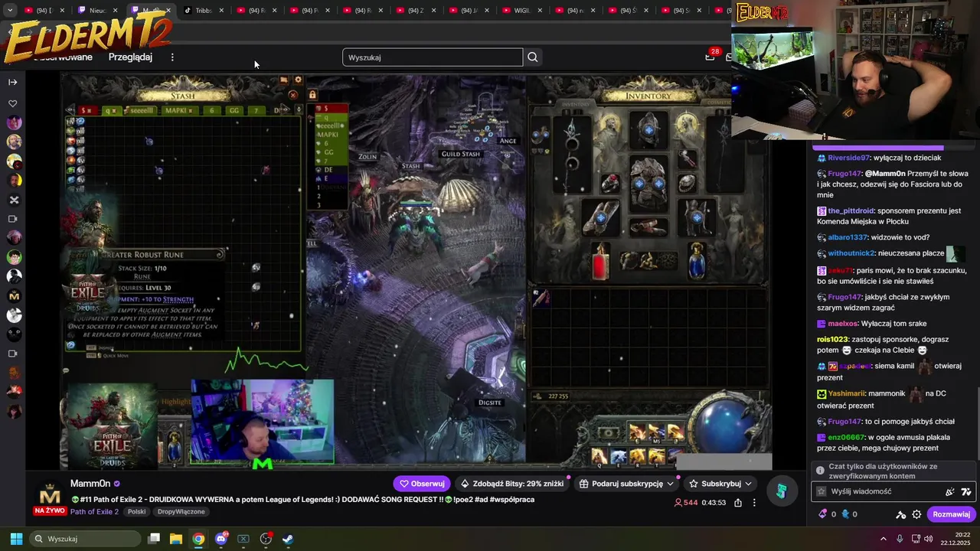980x551 pixels.
Task: Open the Mamm0n channel name link
Action: (91, 484)
